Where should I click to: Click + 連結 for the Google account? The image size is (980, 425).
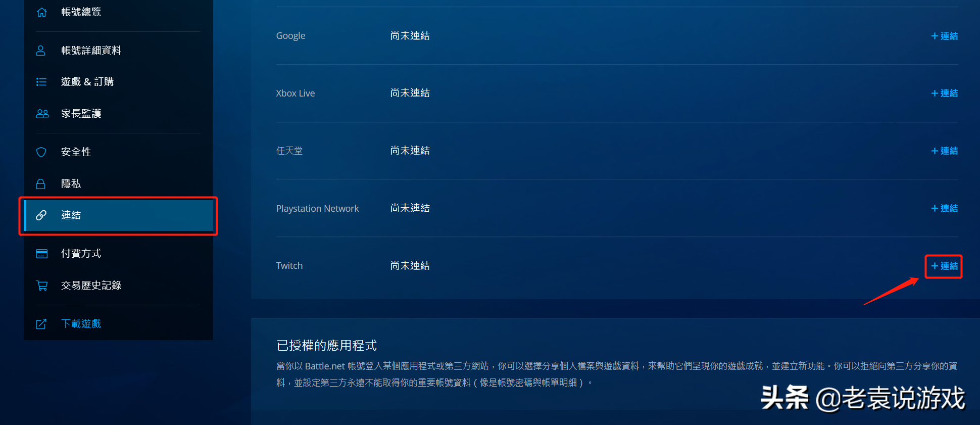[944, 36]
